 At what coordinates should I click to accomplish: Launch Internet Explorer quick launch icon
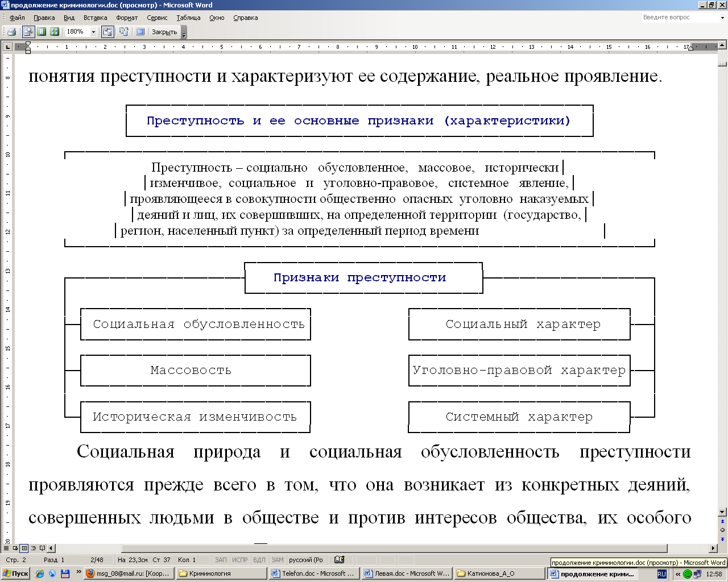40,573
